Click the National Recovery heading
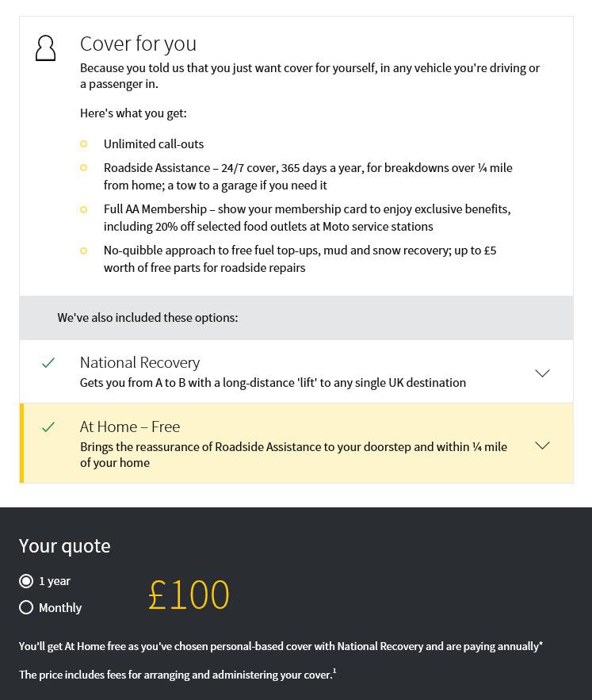Viewport: 592px width, 700px height. (140, 362)
